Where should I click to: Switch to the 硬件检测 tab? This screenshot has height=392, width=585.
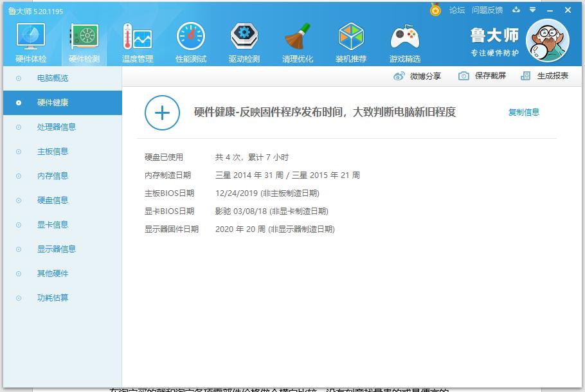coord(84,40)
